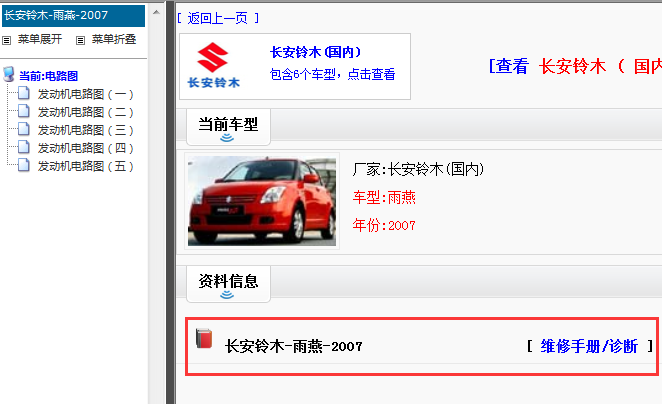Click the 菜单展开 list icon
The height and width of the screenshot is (404, 662).
point(6,41)
